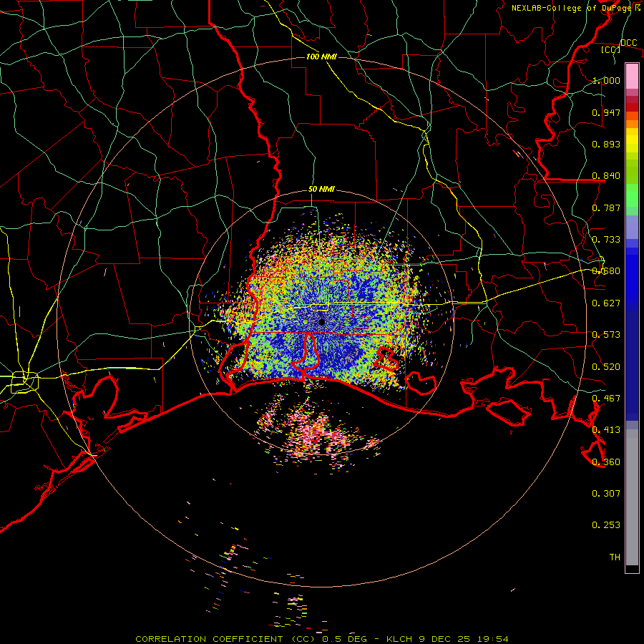
Task: Click the 0.413 scale value
Action: click(606, 430)
